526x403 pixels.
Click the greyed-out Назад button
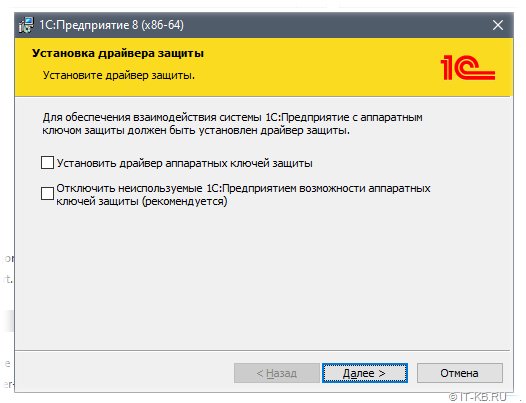click(277, 373)
